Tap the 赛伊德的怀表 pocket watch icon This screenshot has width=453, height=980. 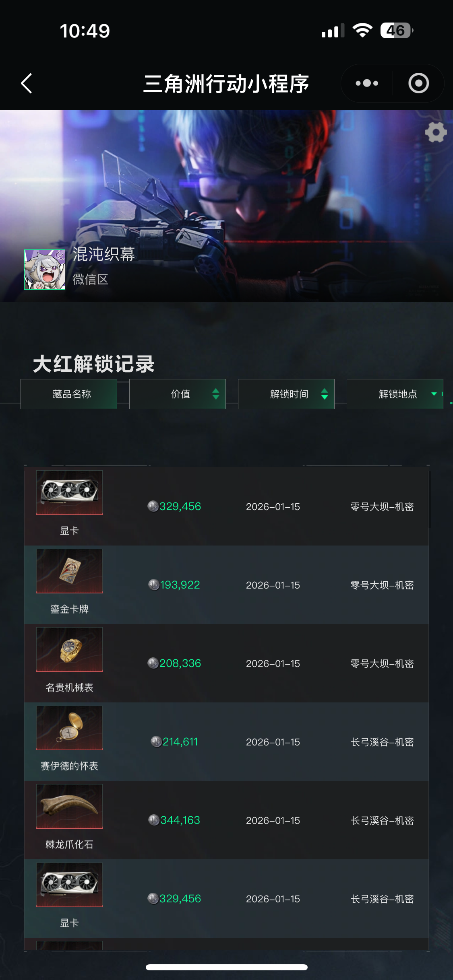(x=69, y=728)
